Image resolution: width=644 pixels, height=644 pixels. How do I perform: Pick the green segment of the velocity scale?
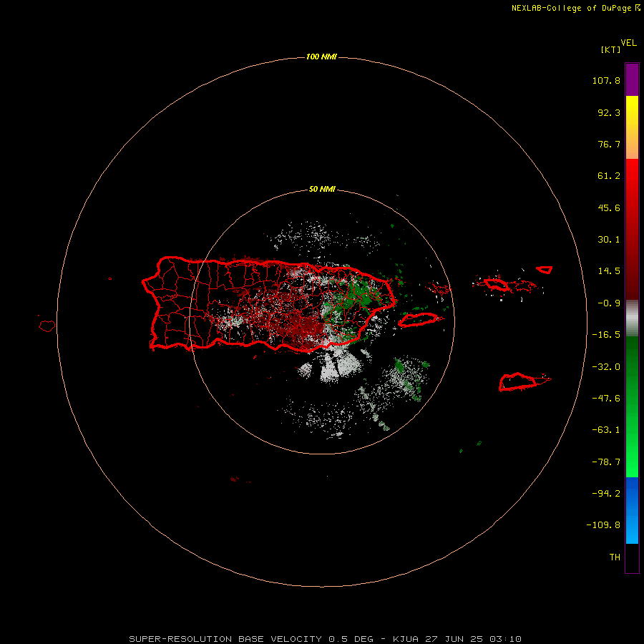coord(632,406)
